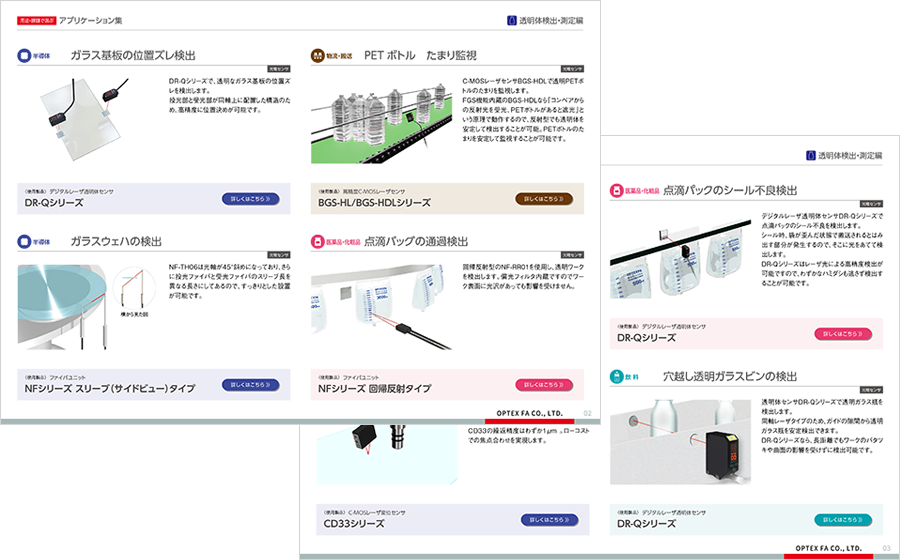900x560 pixels.
Task: Click the blue details button for DR-Q series on front page
Action: 250,199
